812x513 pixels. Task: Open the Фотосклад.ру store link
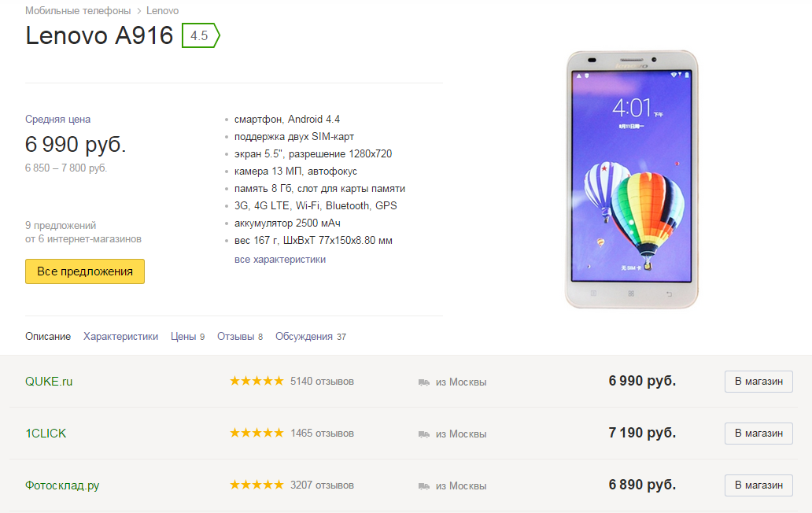click(62, 485)
